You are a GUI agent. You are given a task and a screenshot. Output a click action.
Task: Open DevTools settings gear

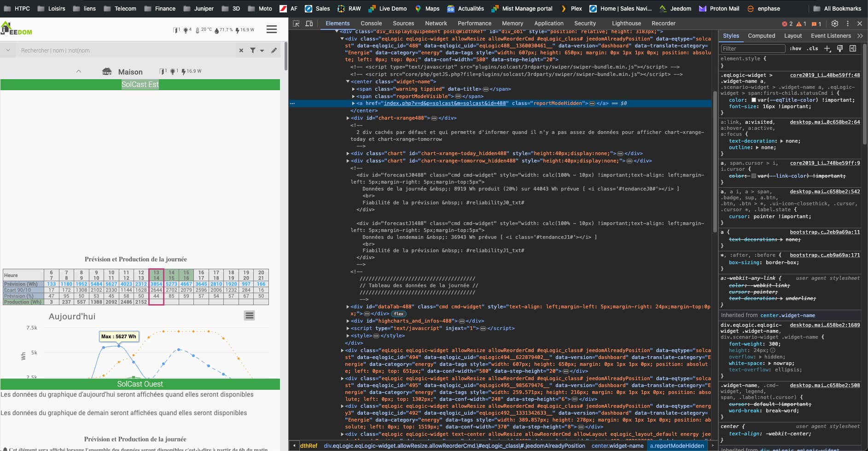[834, 23]
